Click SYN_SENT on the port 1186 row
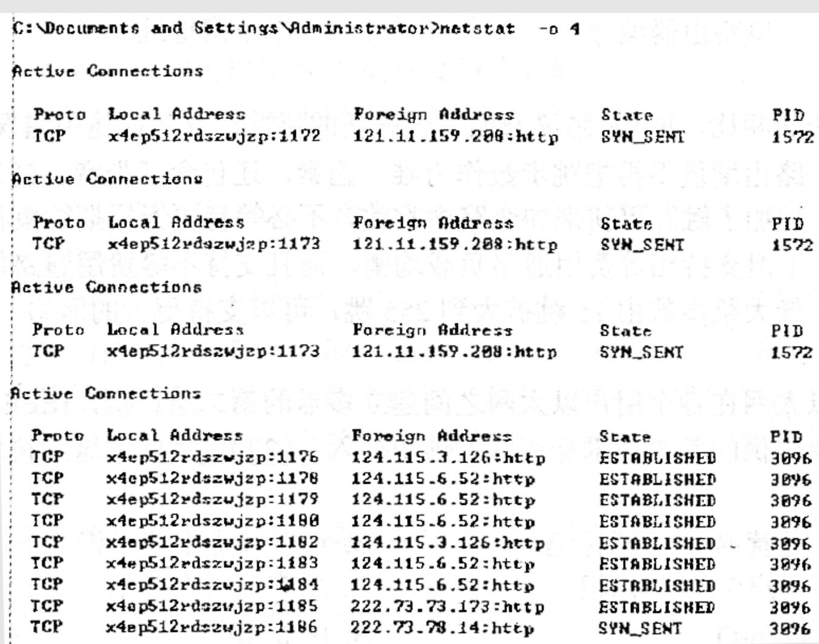Viewport: 819px width, 644px height. (640, 628)
